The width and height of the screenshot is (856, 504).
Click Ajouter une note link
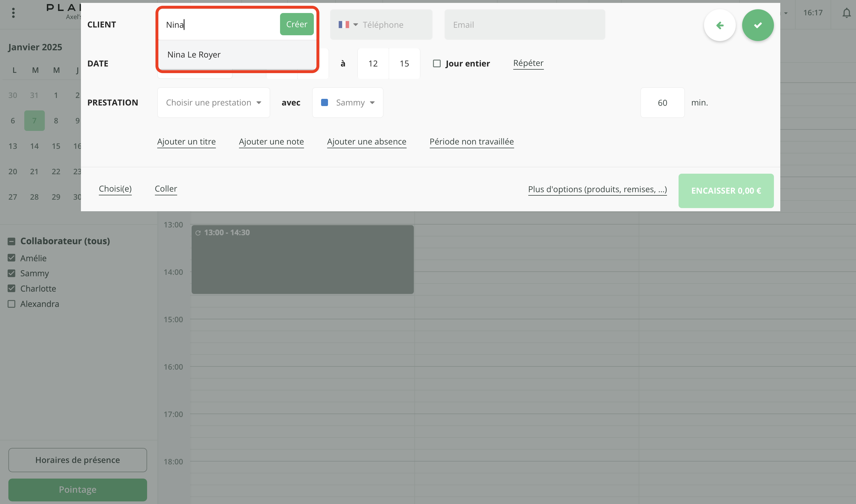(271, 142)
